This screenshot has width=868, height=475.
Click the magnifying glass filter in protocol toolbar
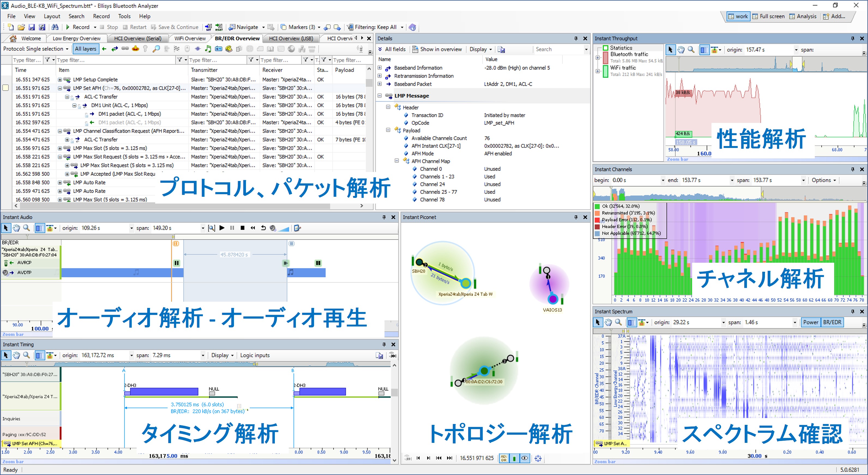pyautogui.click(x=156, y=49)
